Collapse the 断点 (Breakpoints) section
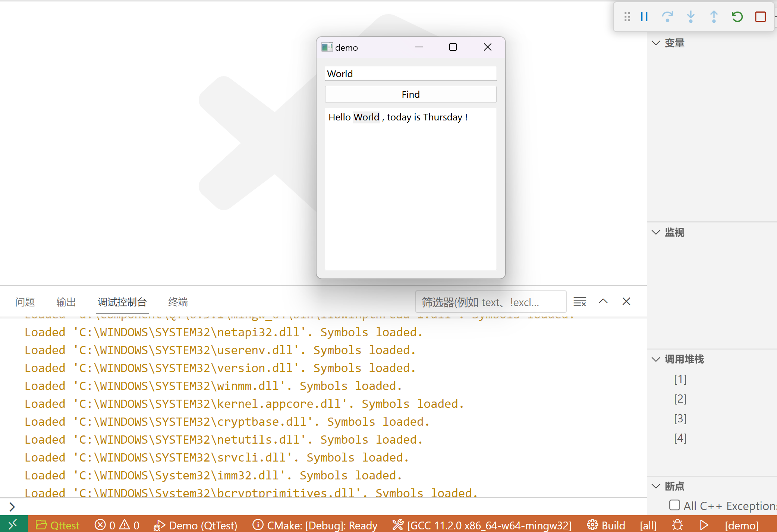This screenshot has width=777, height=532. pos(656,486)
